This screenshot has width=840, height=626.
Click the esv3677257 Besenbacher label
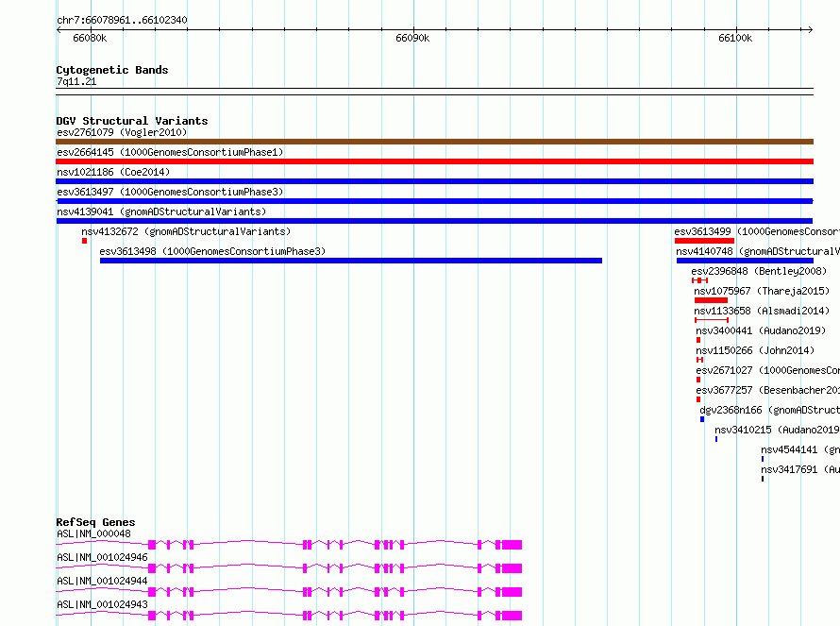767,390
